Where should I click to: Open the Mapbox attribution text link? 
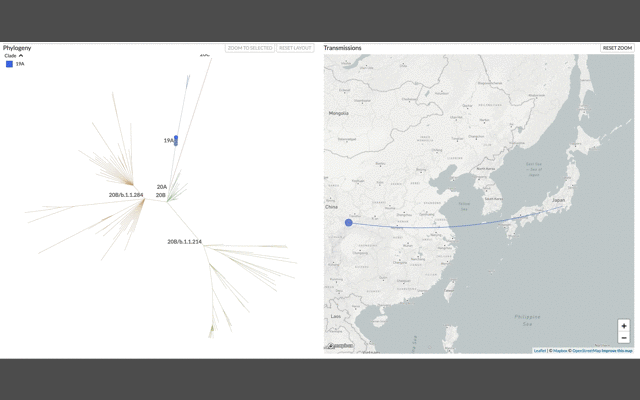(x=559, y=351)
